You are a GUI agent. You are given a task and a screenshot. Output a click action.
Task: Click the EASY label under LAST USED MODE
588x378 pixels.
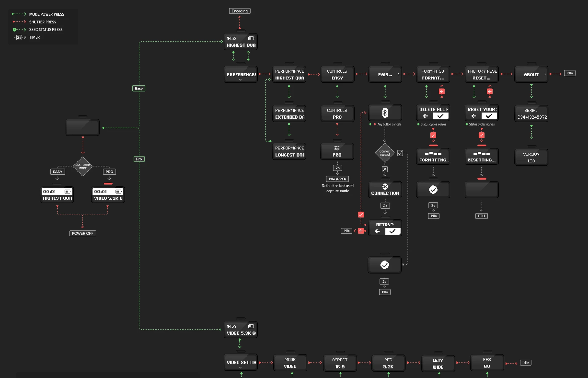57,172
